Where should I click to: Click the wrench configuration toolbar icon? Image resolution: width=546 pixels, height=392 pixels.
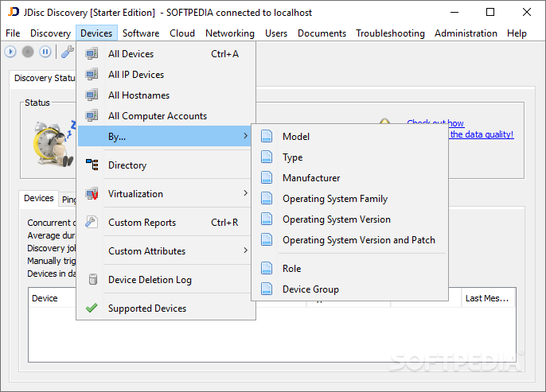pyautogui.click(x=67, y=52)
